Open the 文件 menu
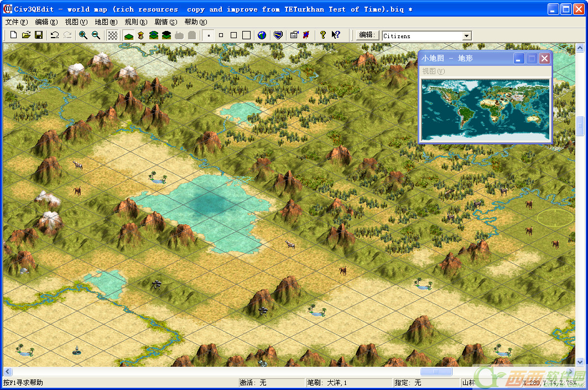The image size is (588, 390). click(x=16, y=22)
